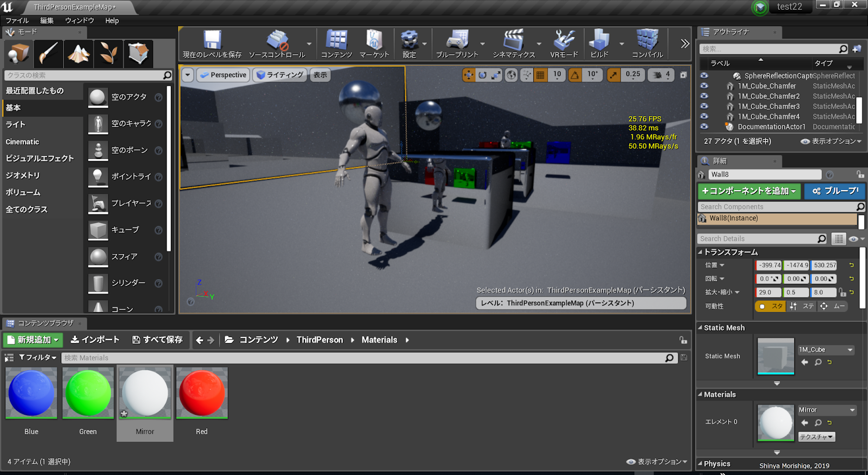This screenshot has width=868, height=475.
Task: Select translate gizmo tool in viewport
Action: pos(468,75)
